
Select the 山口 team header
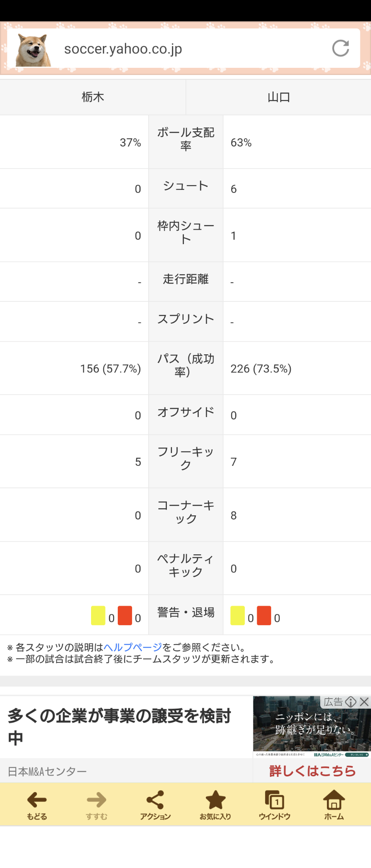pyautogui.click(x=279, y=97)
